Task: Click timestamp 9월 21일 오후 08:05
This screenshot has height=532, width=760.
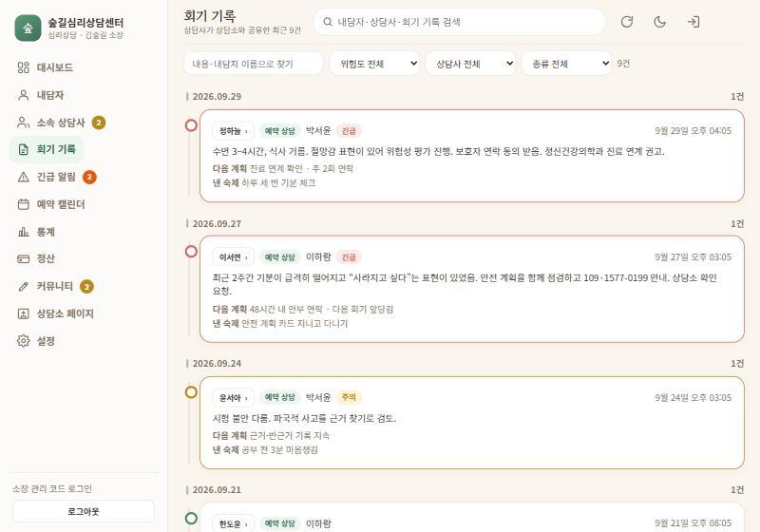Action: pyautogui.click(x=693, y=523)
